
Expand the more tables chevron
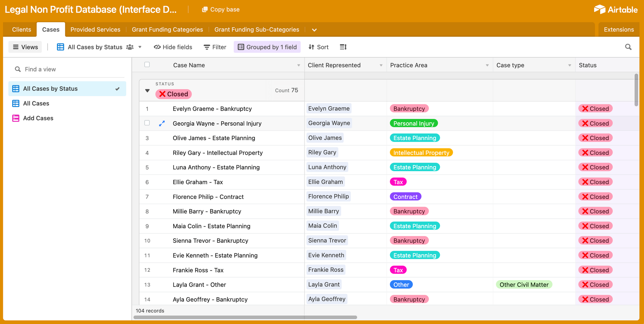coord(314,30)
